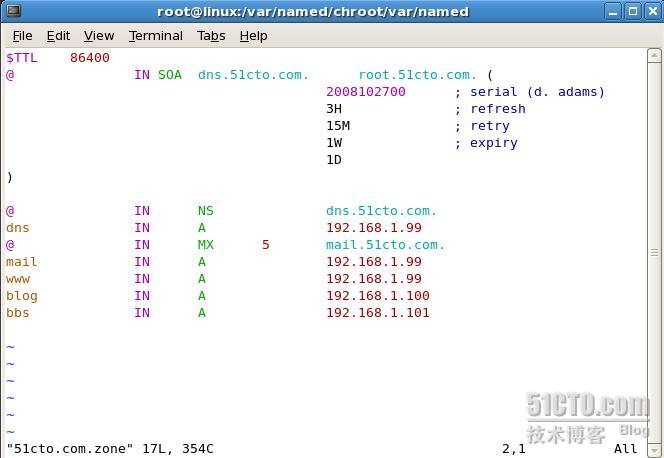Click the "51cto.com.zone" filename in status line

tap(70, 449)
